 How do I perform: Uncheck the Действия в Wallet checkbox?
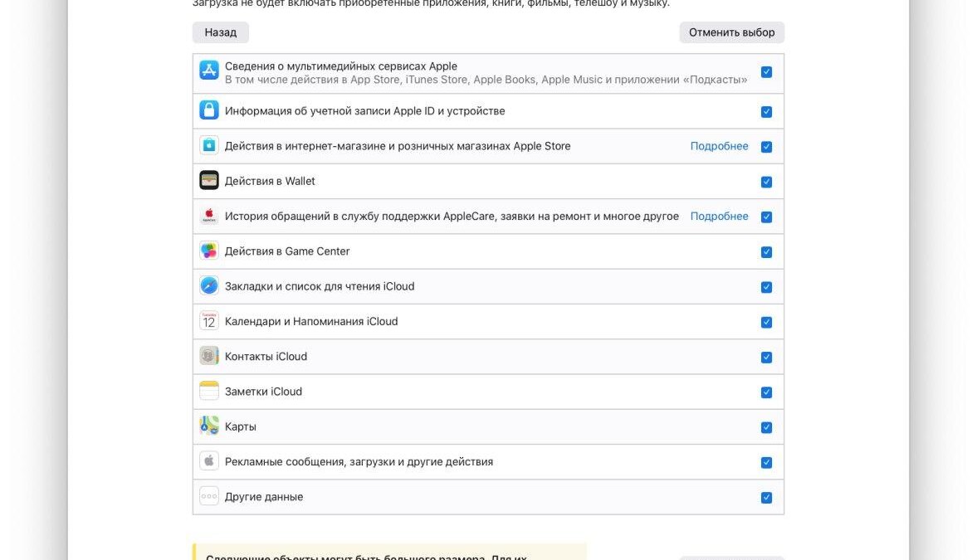pyautogui.click(x=766, y=180)
